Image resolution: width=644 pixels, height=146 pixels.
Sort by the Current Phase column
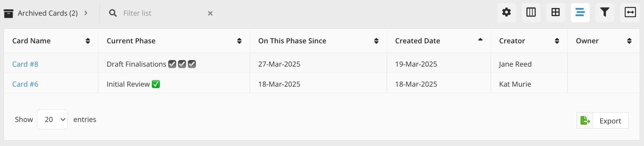[x=239, y=41]
